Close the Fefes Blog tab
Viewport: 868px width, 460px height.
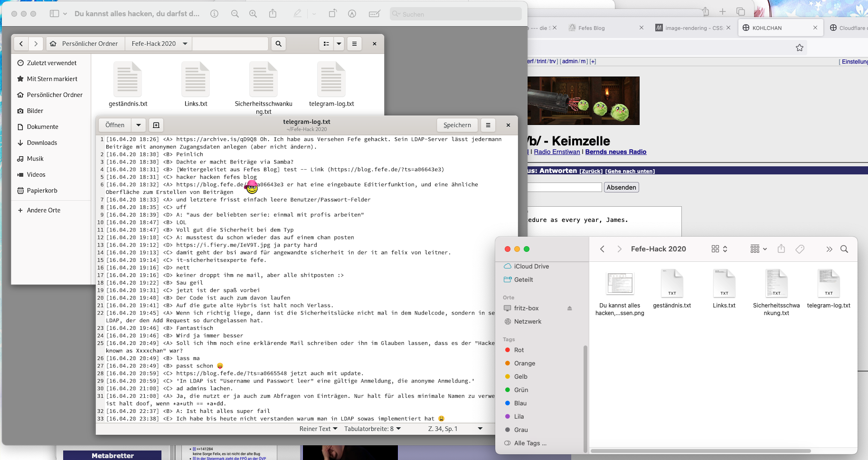pos(641,28)
